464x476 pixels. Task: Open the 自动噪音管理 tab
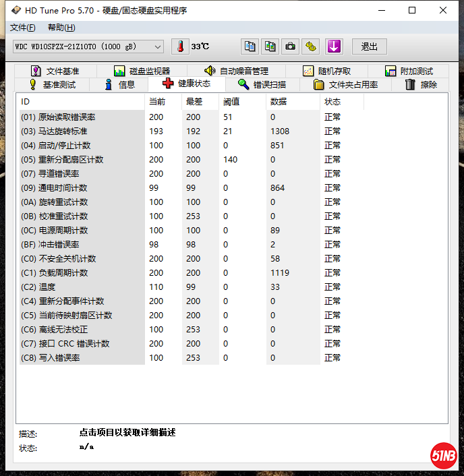[236, 71]
